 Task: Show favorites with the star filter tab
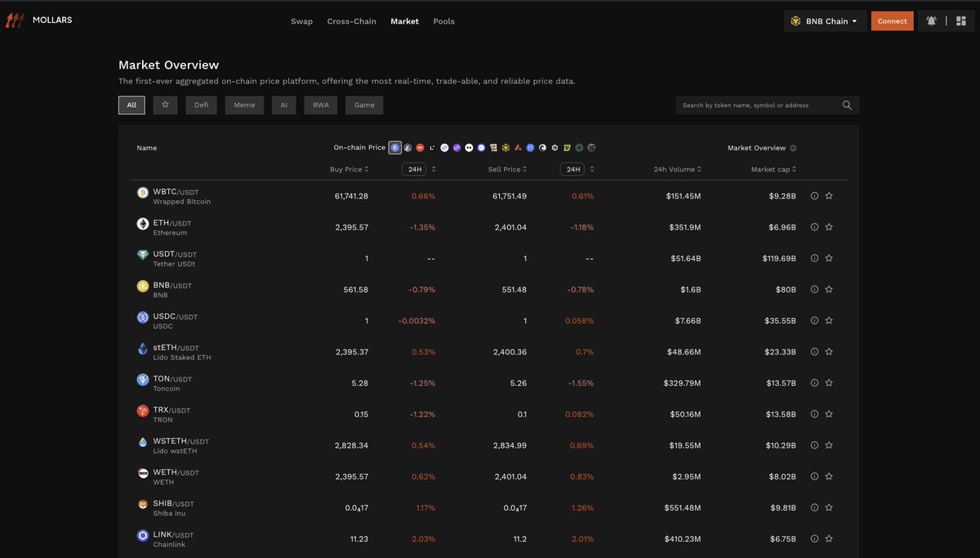coord(165,105)
